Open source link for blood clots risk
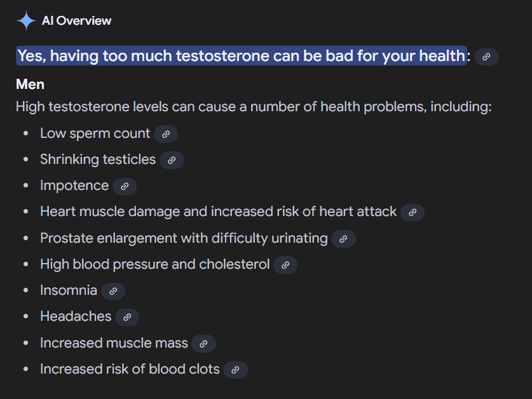Viewport: 532px width, 399px height. click(235, 370)
